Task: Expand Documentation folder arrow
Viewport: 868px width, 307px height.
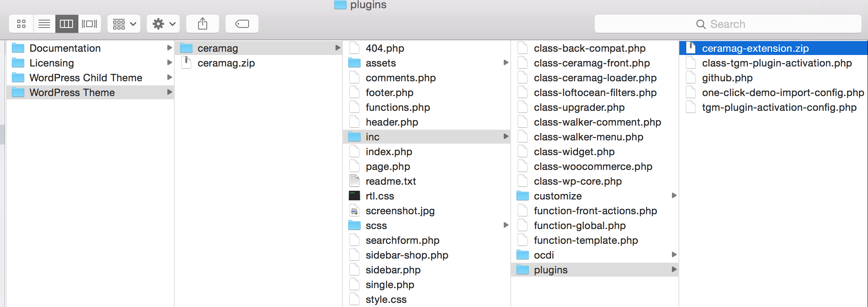Action: (169, 48)
